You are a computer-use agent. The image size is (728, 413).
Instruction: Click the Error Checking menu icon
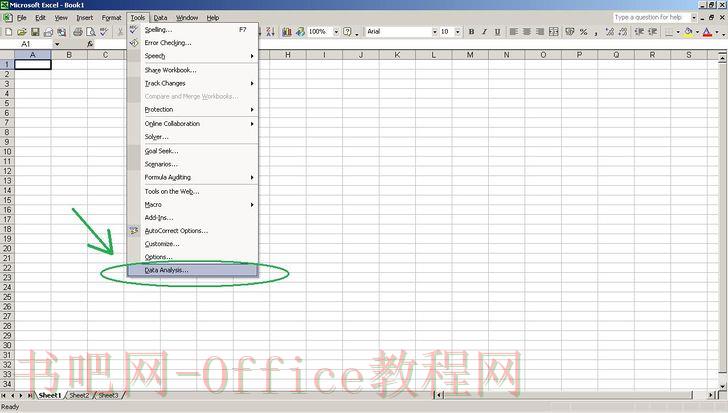(x=134, y=43)
